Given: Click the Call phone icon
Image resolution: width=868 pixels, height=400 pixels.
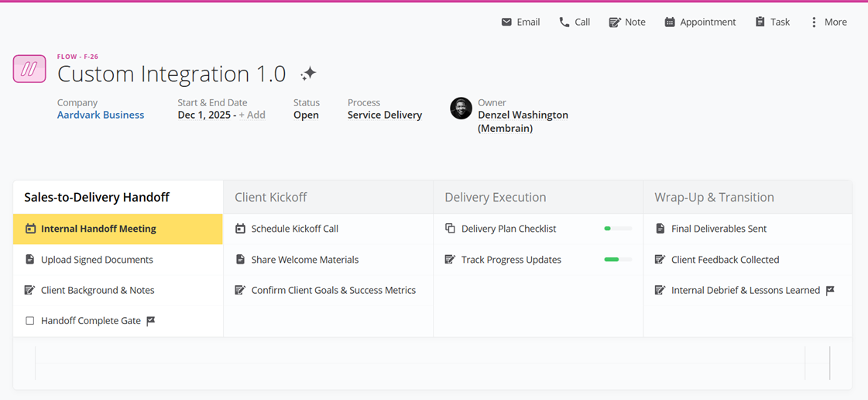Looking at the screenshot, I should [564, 22].
